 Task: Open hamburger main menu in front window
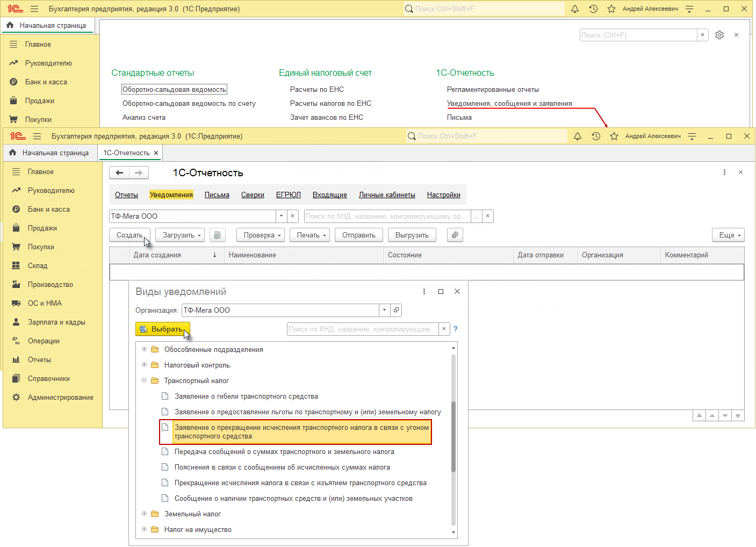pyautogui.click(x=37, y=136)
